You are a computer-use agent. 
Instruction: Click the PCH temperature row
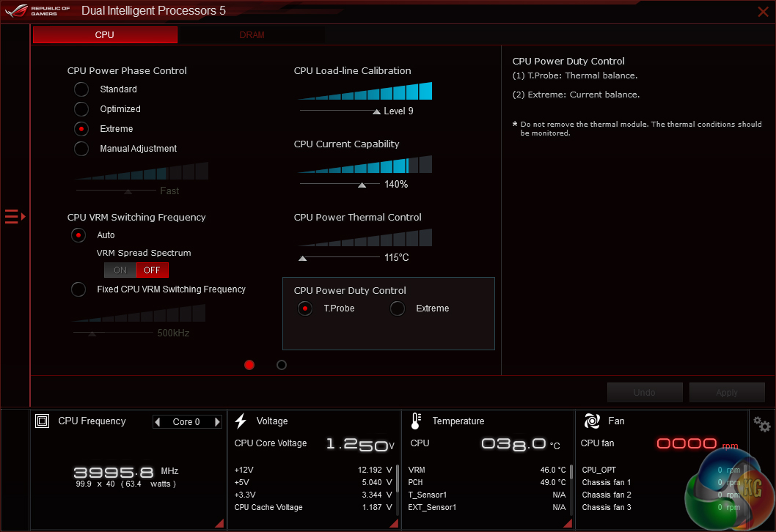(487, 482)
